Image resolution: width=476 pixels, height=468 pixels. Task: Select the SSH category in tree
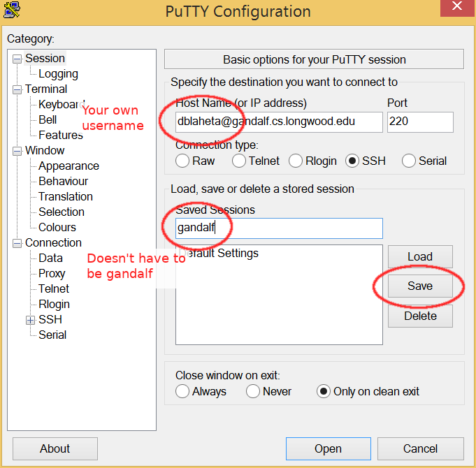pos(50,319)
